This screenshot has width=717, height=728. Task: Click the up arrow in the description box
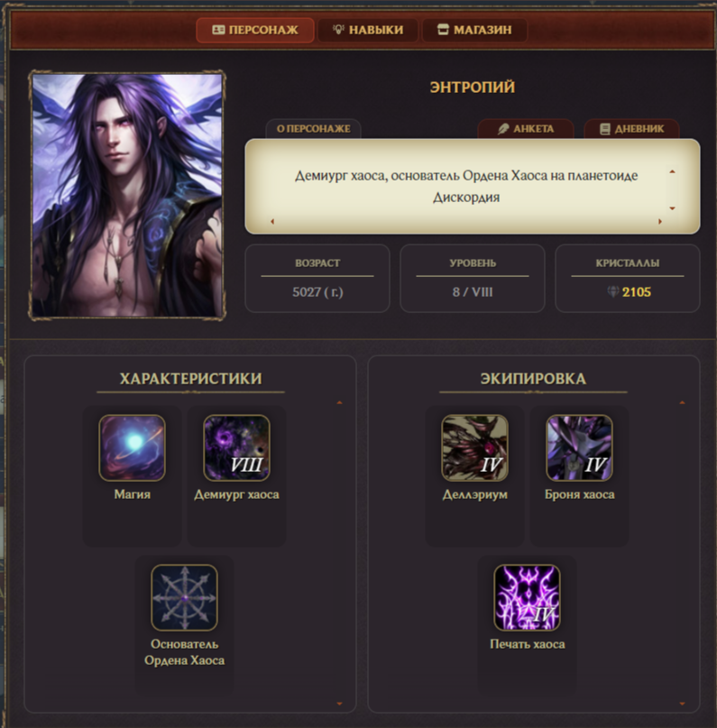point(672,171)
